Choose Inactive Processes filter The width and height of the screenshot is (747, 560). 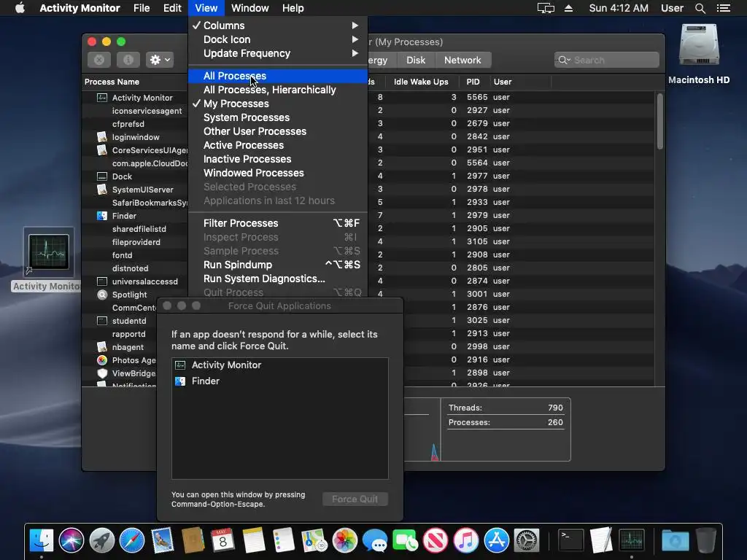(x=278, y=158)
